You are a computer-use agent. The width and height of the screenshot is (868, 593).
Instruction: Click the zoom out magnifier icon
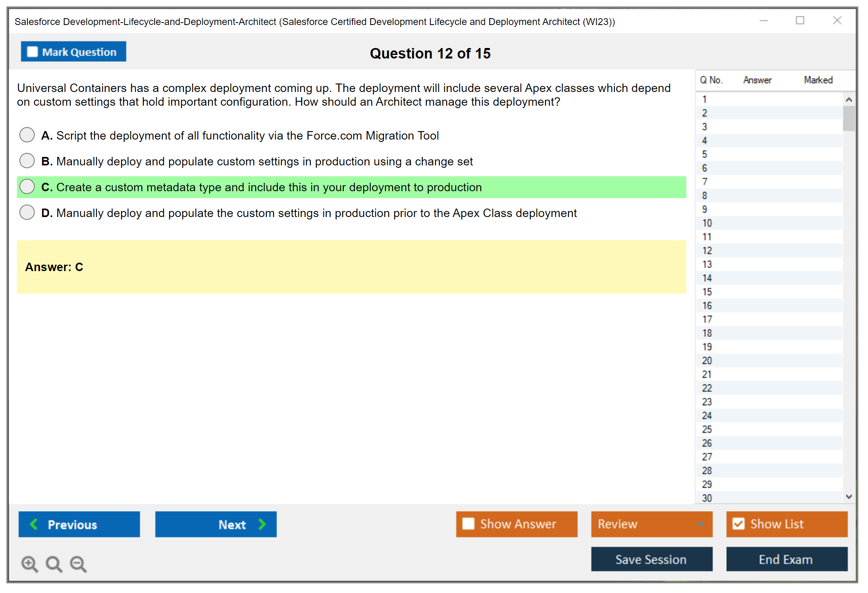(78, 564)
